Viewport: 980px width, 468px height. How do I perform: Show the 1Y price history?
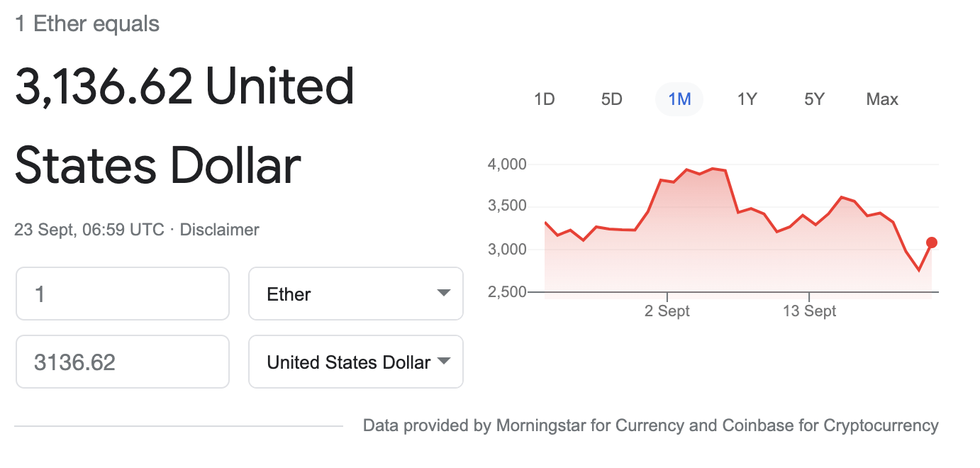747,99
